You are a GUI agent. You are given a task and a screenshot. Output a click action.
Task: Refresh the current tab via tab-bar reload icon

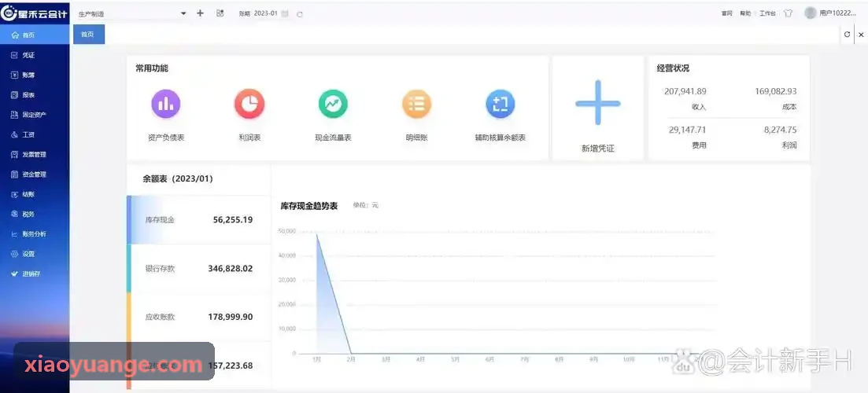click(847, 35)
